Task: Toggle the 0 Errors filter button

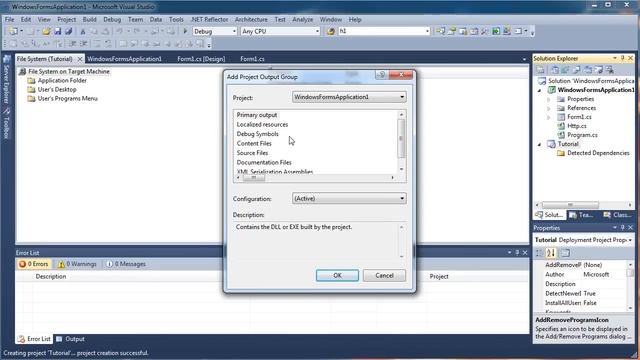Action: point(34,264)
